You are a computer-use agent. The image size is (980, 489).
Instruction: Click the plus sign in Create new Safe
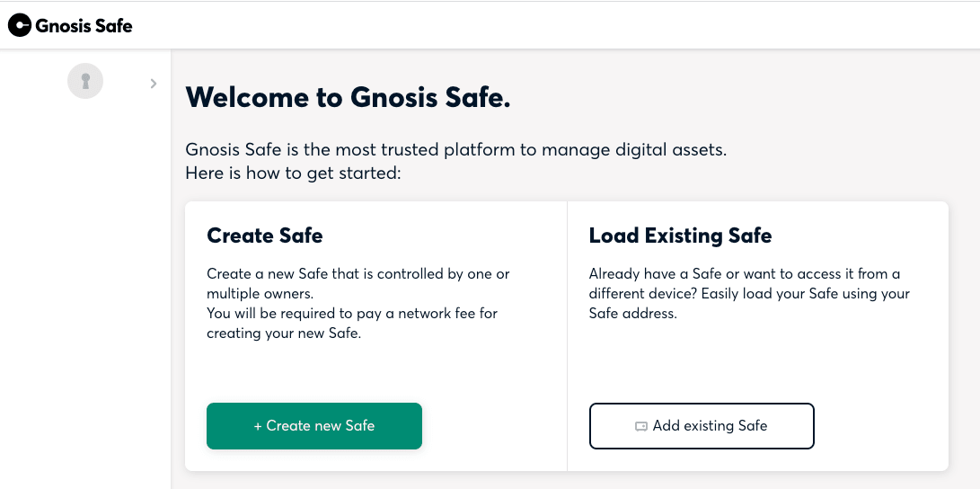pyautogui.click(x=258, y=426)
